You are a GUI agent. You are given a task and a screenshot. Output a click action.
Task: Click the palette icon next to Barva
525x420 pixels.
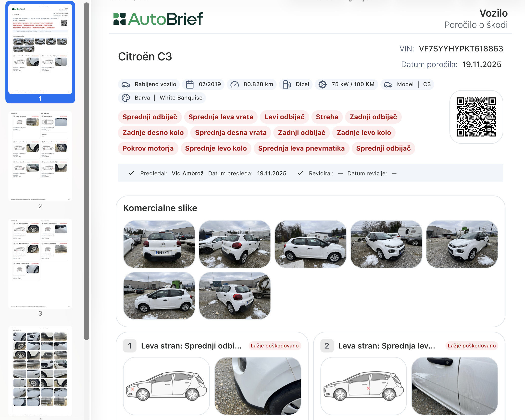point(126,98)
